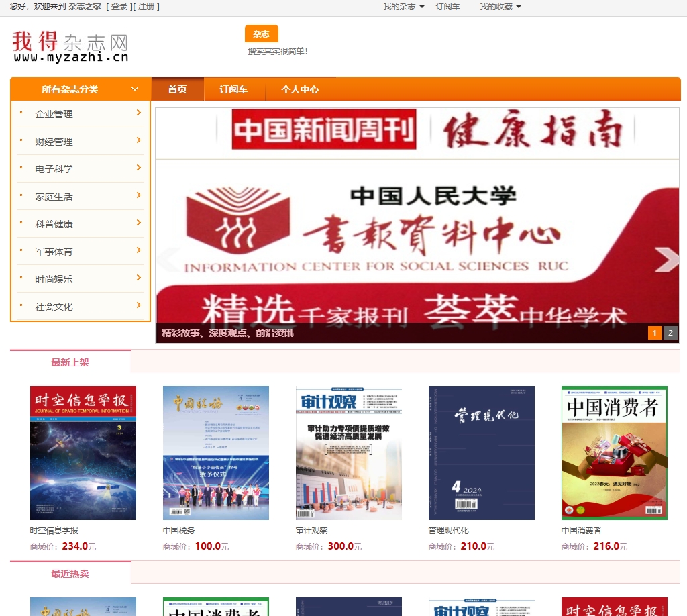
Task: Open 订阅车 in the top bar
Action: [447, 7]
